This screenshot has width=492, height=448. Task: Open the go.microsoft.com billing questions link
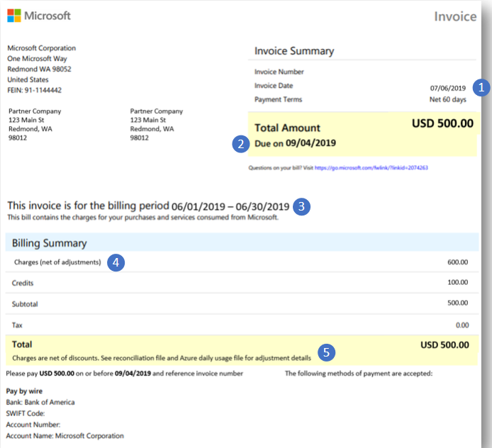point(371,168)
